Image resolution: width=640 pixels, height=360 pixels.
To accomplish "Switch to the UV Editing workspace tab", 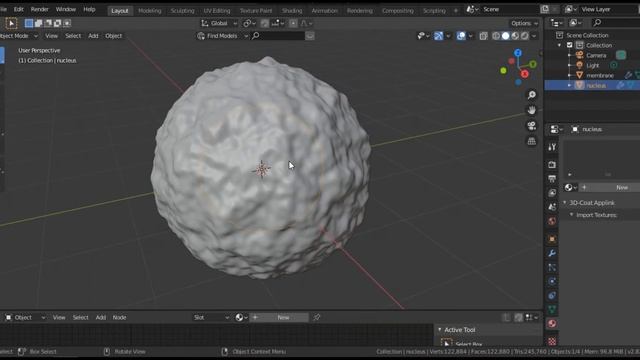I will [217, 11].
